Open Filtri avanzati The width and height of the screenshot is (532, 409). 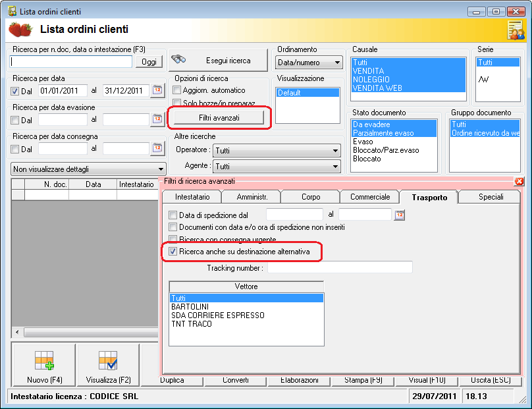pos(219,118)
